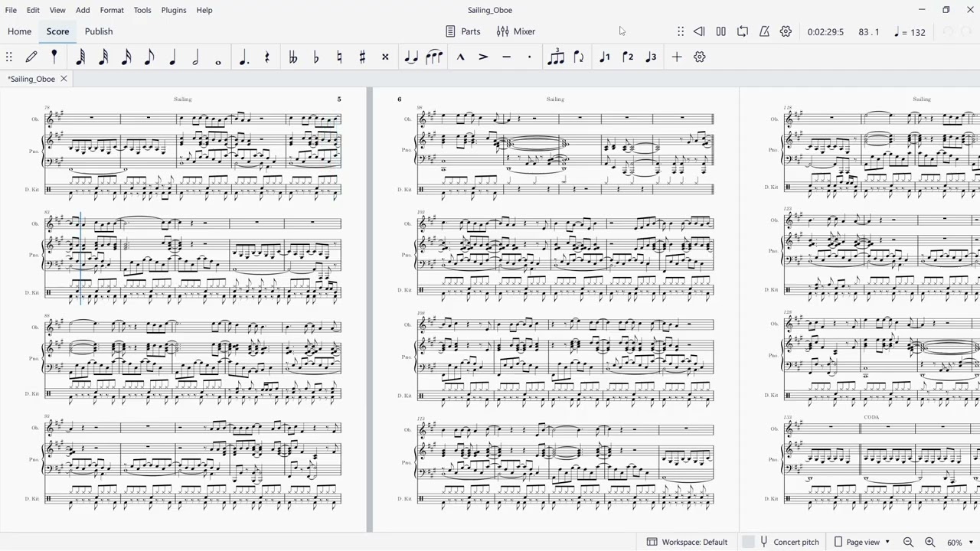Insert a rest with rest icon
Image resolution: width=980 pixels, height=551 pixels.
267,57
